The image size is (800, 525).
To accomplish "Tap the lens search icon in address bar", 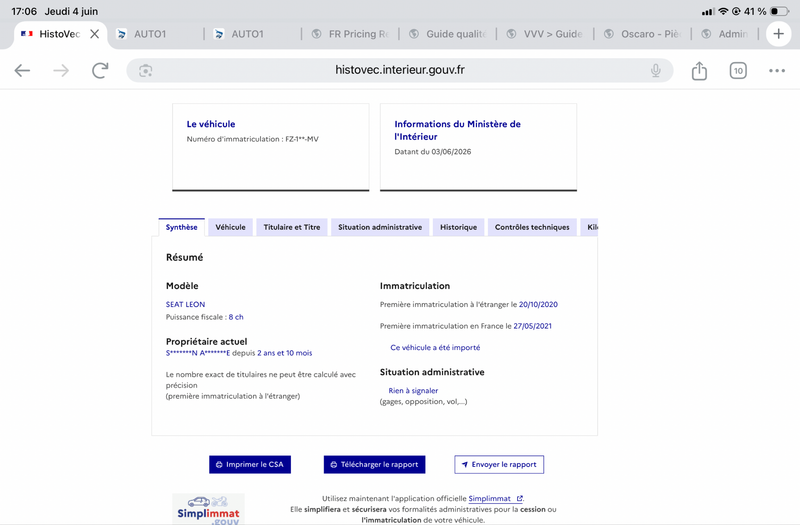I will coord(145,70).
